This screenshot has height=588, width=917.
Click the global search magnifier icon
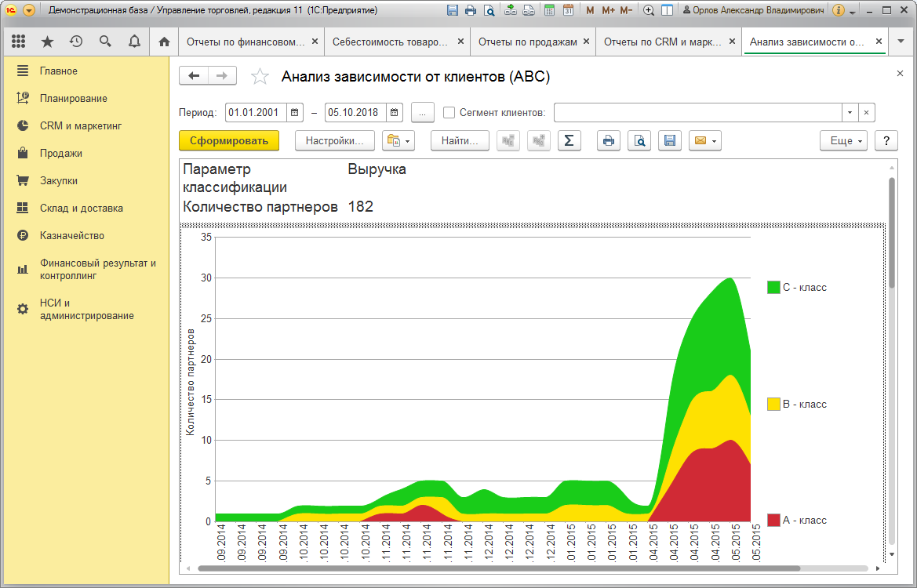(x=105, y=42)
